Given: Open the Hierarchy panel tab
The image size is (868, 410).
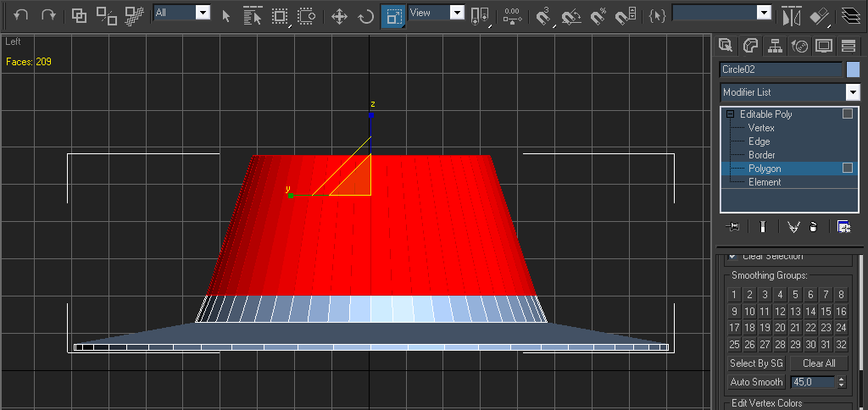Looking at the screenshot, I should tap(774, 46).
